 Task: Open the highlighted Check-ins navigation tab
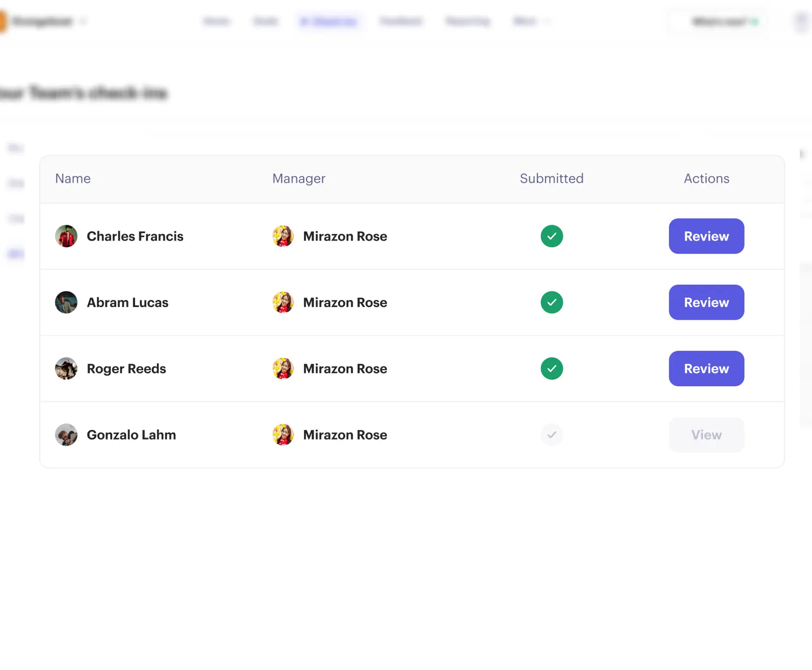tap(329, 21)
